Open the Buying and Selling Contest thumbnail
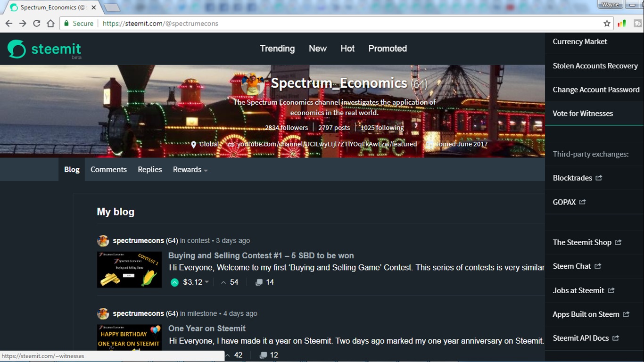The width and height of the screenshot is (644, 362). pyautogui.click(x=129, y=270)
